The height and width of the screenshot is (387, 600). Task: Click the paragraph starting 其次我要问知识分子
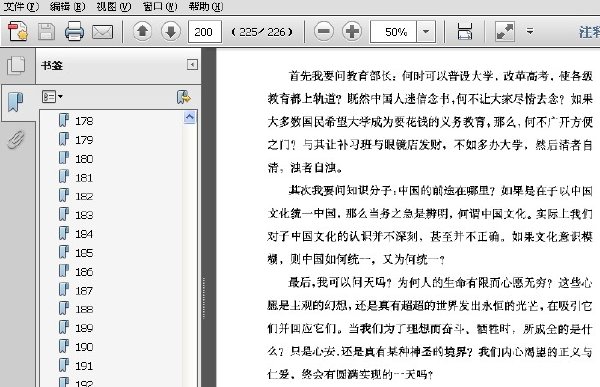[430, 225]
